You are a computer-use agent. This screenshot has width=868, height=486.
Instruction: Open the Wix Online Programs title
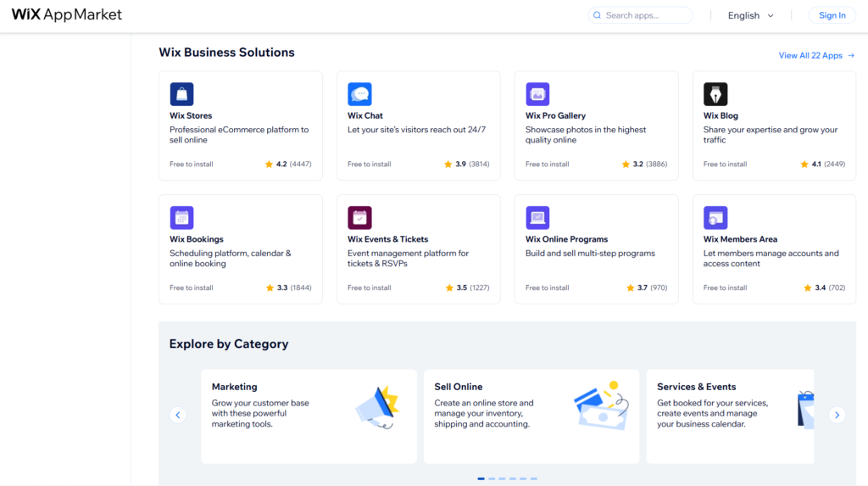pos(566,239)
